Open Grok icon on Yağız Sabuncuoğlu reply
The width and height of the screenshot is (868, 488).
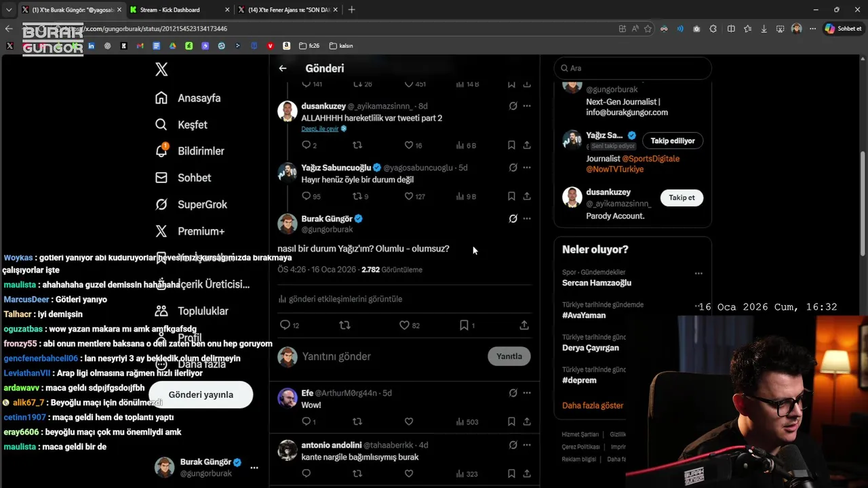513,167
